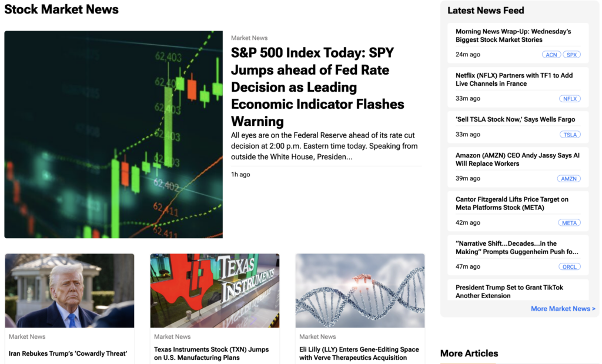Viewport: 602px width, 364px height.
Task: Open the AMZN ticker tag
Action: (568, 179)
